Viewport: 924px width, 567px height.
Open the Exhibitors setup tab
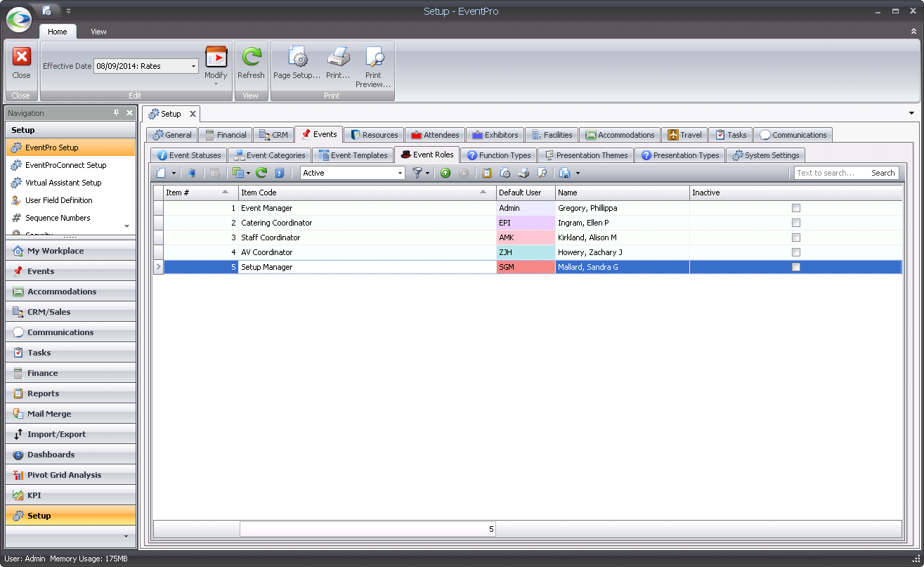tap(495, 135)
